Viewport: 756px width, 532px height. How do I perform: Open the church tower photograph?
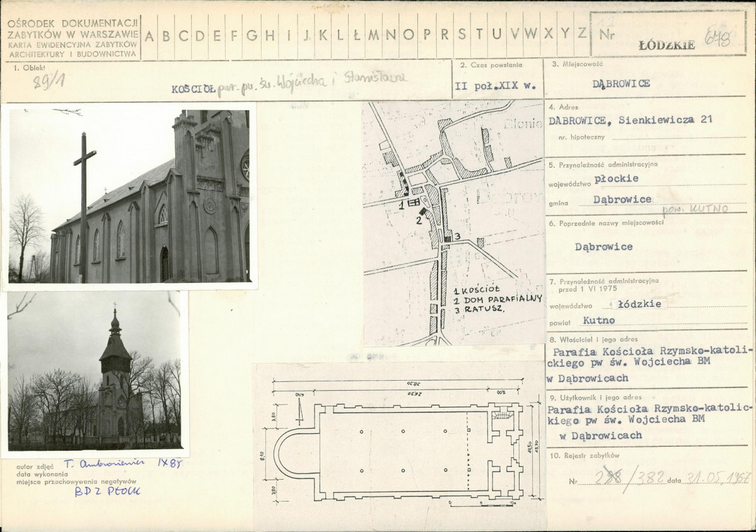tap(95, 374)
